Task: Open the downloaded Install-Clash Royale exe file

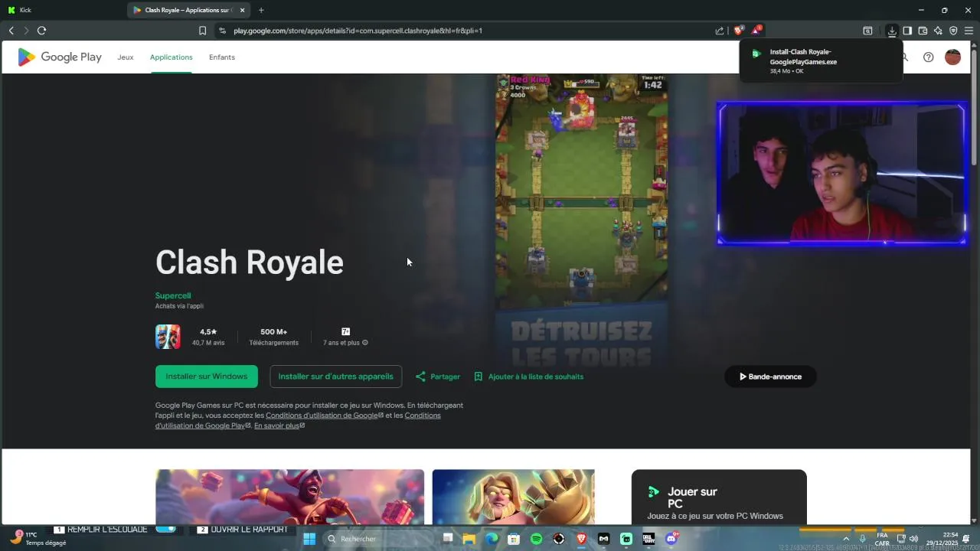Action: click(x=819, y=61)
